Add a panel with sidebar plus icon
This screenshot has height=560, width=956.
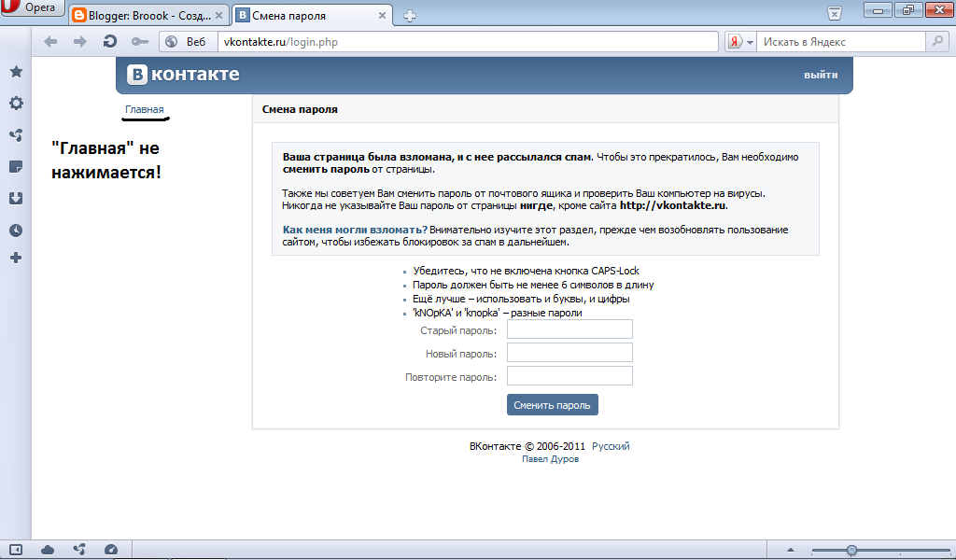[x=16, y=258]
